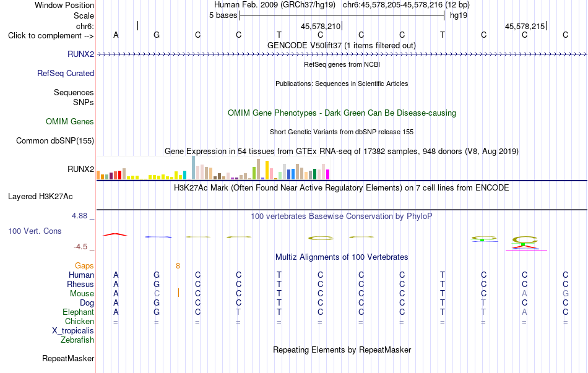Click the Layered H3K27Ac track label

pos(40,197)
